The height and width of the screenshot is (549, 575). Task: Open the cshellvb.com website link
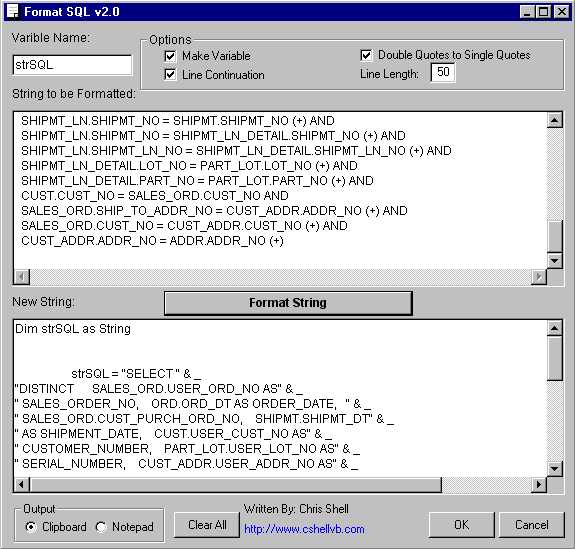tap(304, 529)
